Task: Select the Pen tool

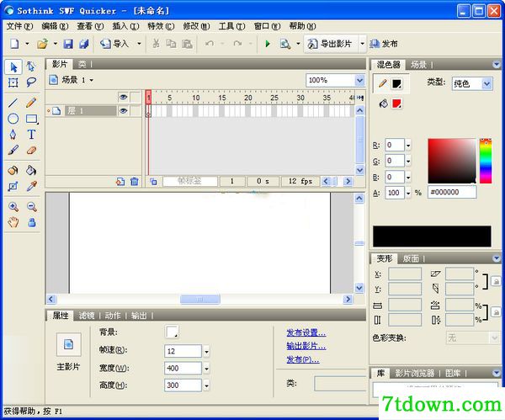Action: click(13, 135)
